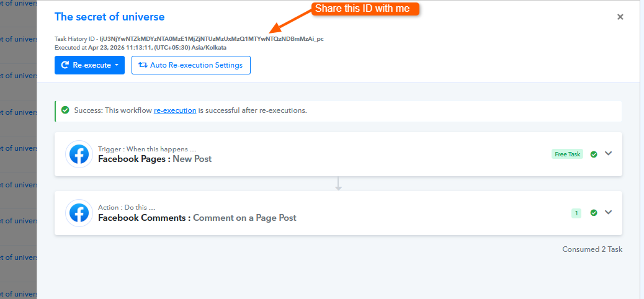Viewport: 644px width, 299px height.
Task: Click the Facebook Comments action icon
Action: 79,213
